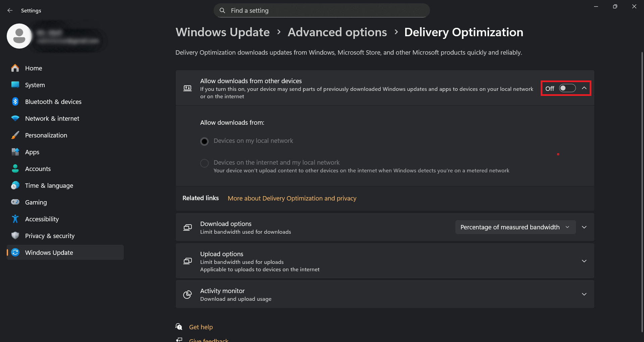This screenshot has height=342, width=644.
Task: Go to Windows Update breadcrumb
Action: point(223,32)
